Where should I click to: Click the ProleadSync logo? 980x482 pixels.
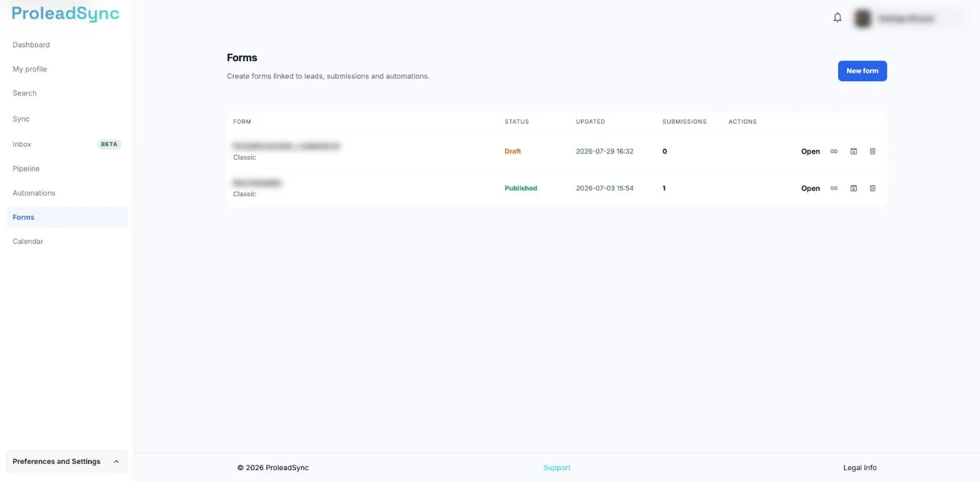pos(66,14)
